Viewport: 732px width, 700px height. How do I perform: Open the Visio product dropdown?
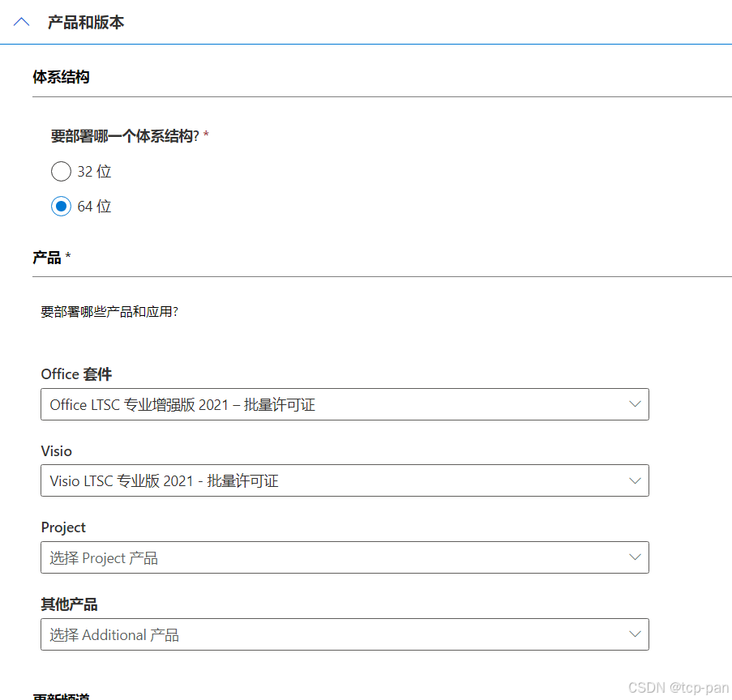(345, 480)
